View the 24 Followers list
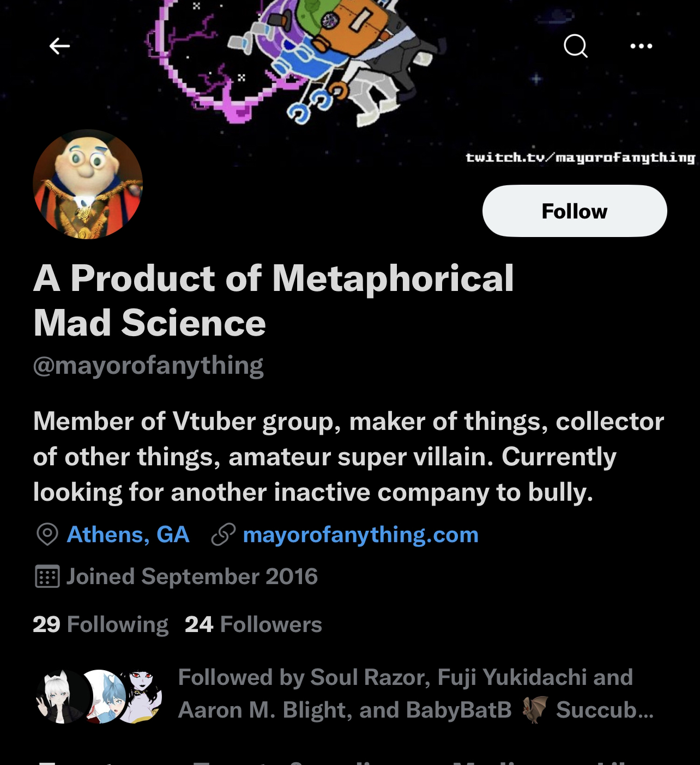Screen dimensions: 700x765 (x=253, y=624)
